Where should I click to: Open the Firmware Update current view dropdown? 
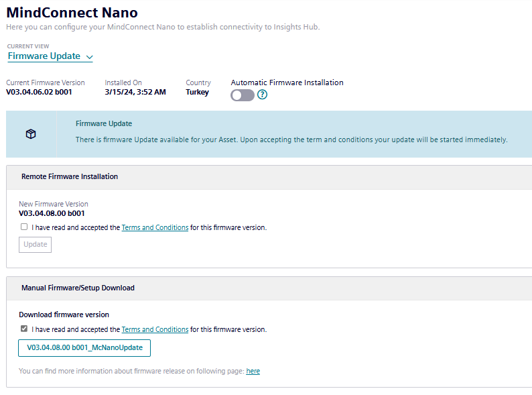[50, 56]
